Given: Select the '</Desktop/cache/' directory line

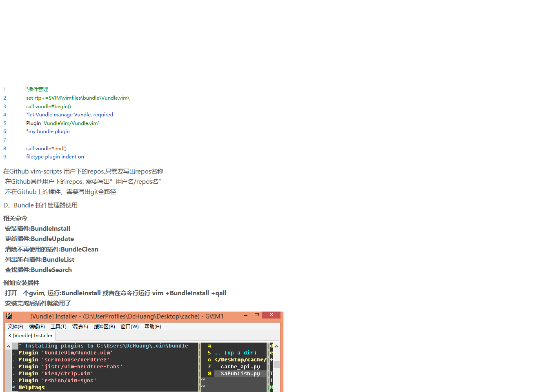Looking at the screenshot, I should [x=240, y=360].
